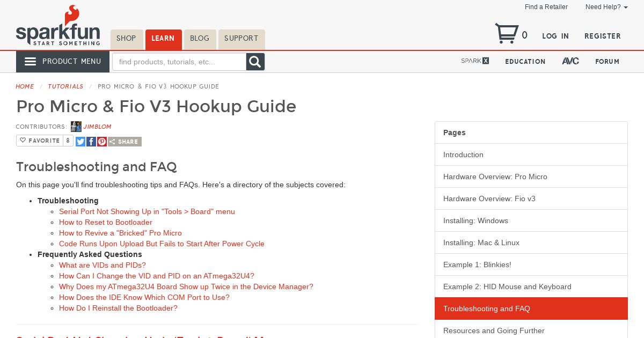Open Board Shows up Twice link
Screen dimensions: 644x338
[186, 286]
